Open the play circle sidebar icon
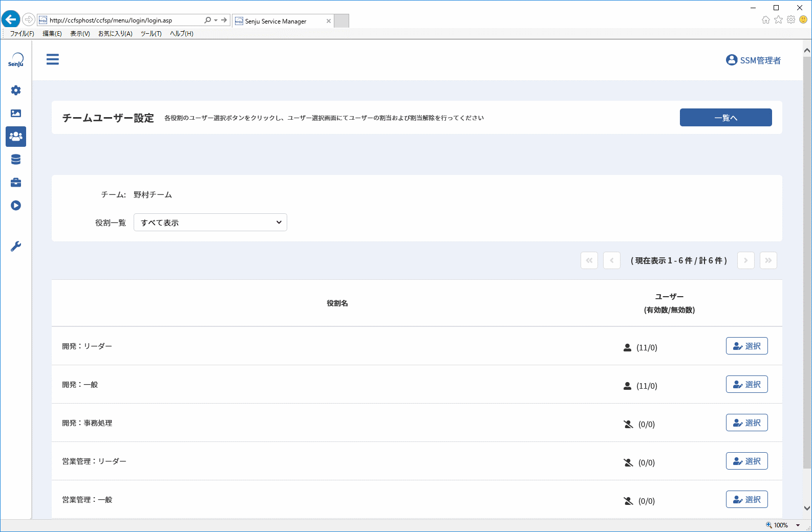The height and width of the screenshot is (532, 812). pyautogui.click(x=16, y=206)
